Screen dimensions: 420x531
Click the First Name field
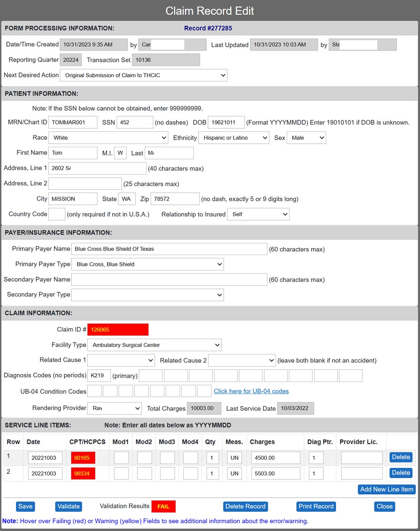[x=73, y=153]
